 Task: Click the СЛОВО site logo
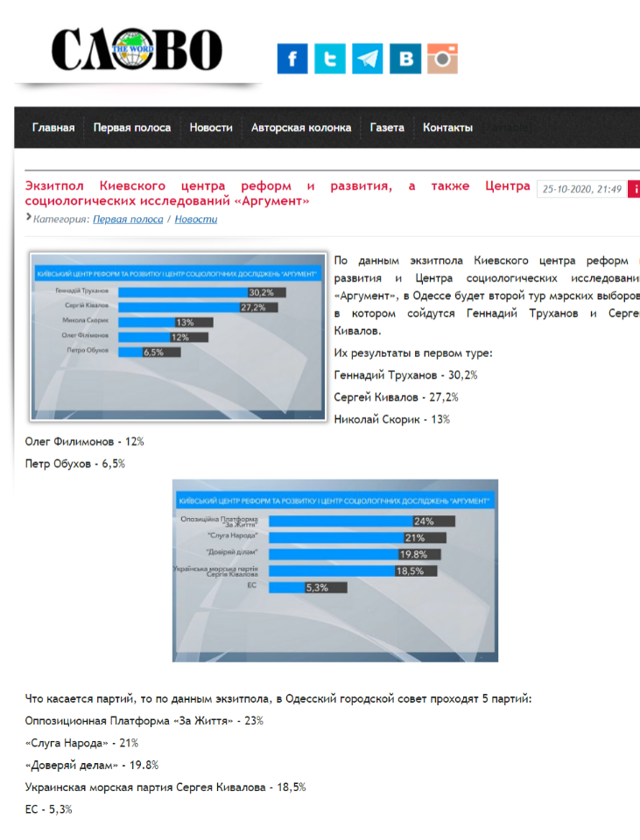pos(137,49)
